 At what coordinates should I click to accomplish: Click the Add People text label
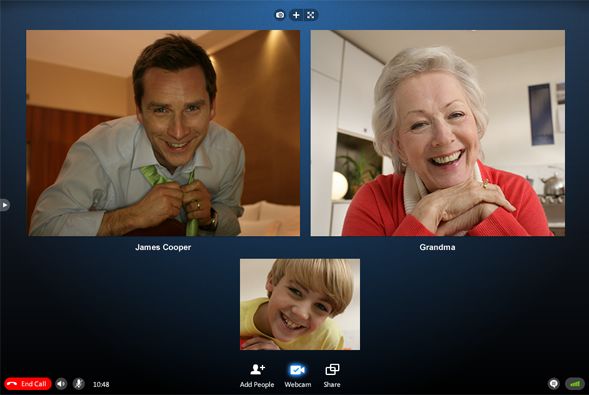pos(257,384)
